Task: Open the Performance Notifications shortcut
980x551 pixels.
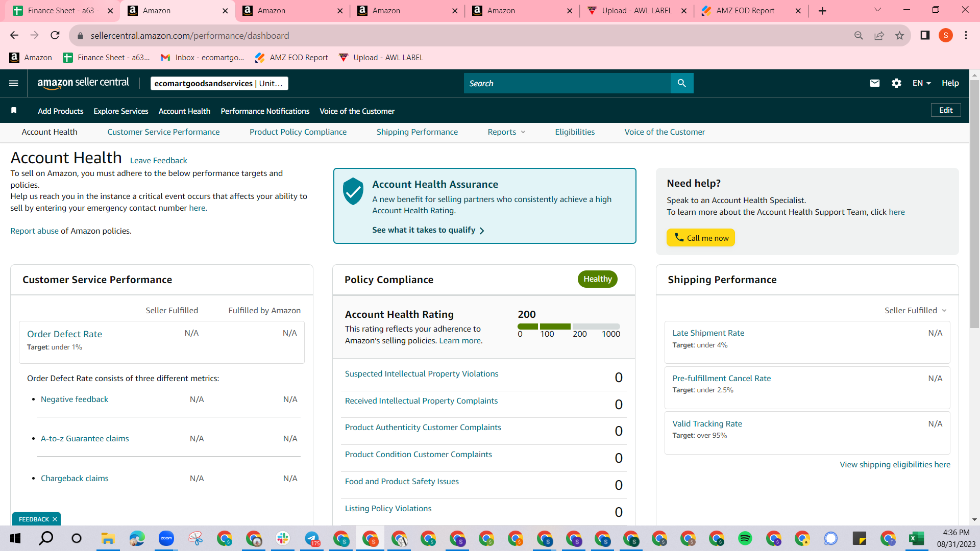Action: click(x=265, y=111)
